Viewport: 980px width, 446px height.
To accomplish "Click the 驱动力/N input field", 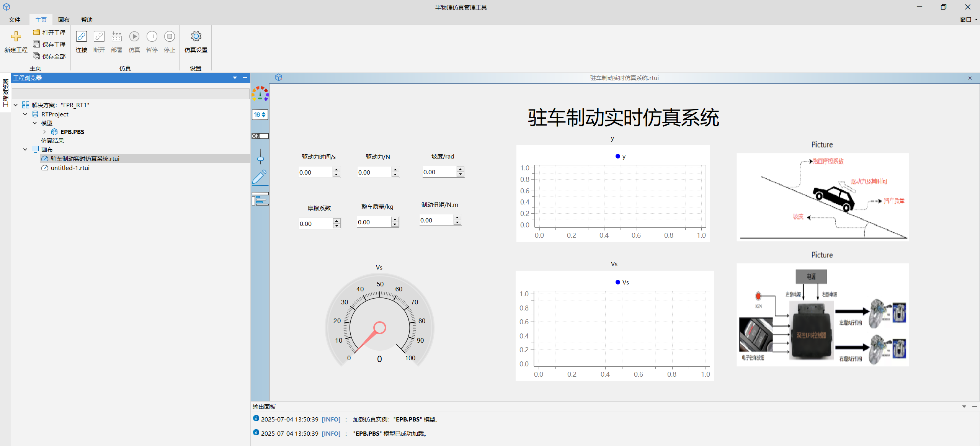I will pyautogui.click(x=374, y=172).
